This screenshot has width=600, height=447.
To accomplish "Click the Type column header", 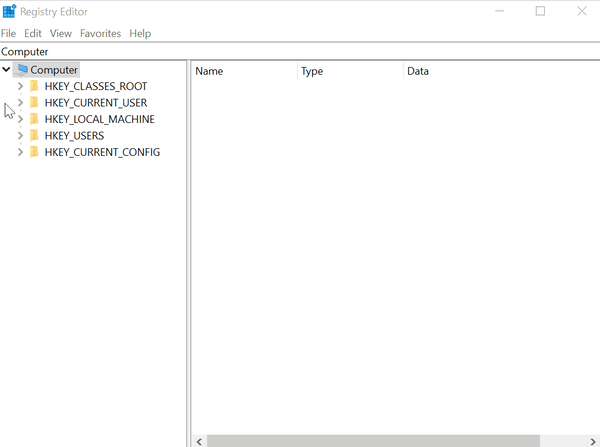I will tap(350, 72).
